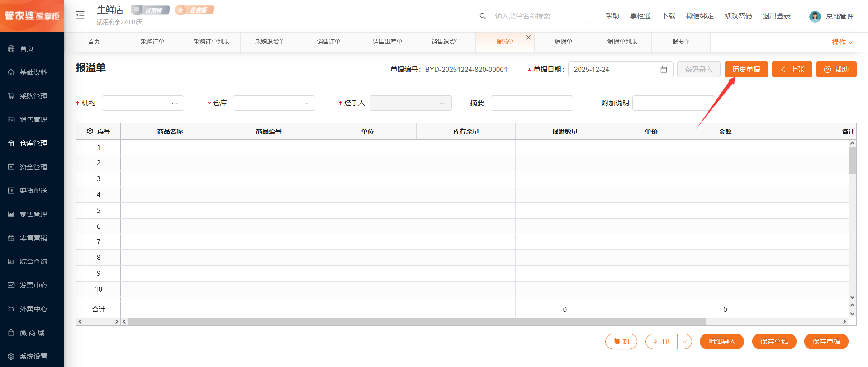This screenshot has width=868, height=367.
Task: Open the 仓库 selector ellipsis
Action: [306, 103]
